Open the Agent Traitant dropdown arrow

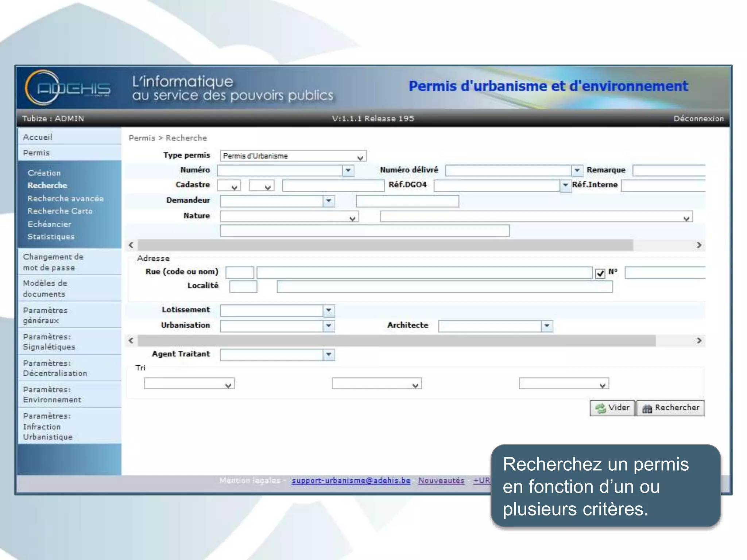329,355
